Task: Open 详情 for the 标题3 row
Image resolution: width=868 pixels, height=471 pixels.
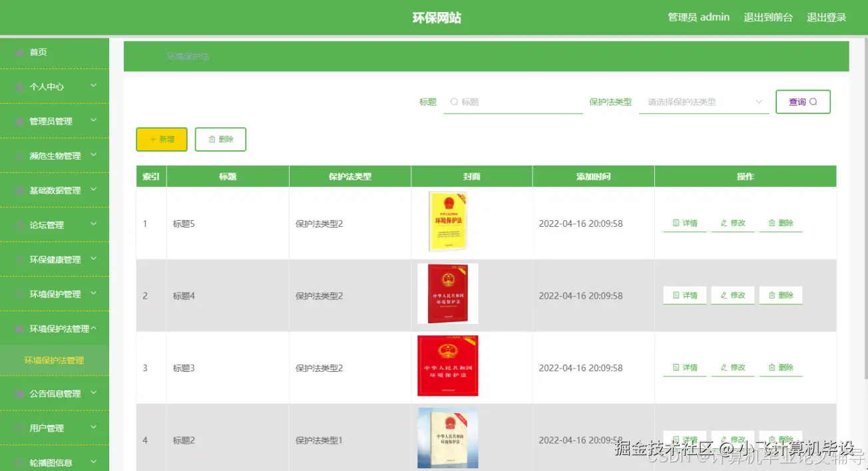Action: click(x=685, y=367)
